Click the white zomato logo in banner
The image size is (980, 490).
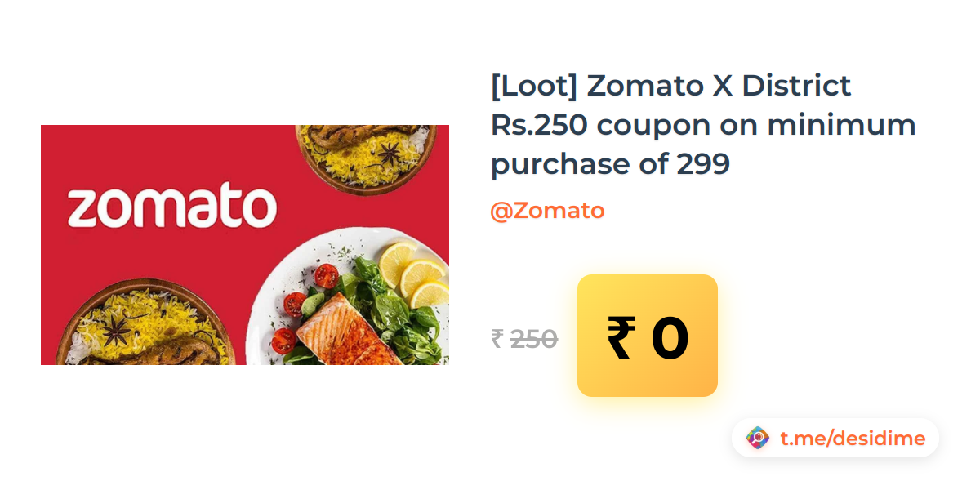(171, 207)
